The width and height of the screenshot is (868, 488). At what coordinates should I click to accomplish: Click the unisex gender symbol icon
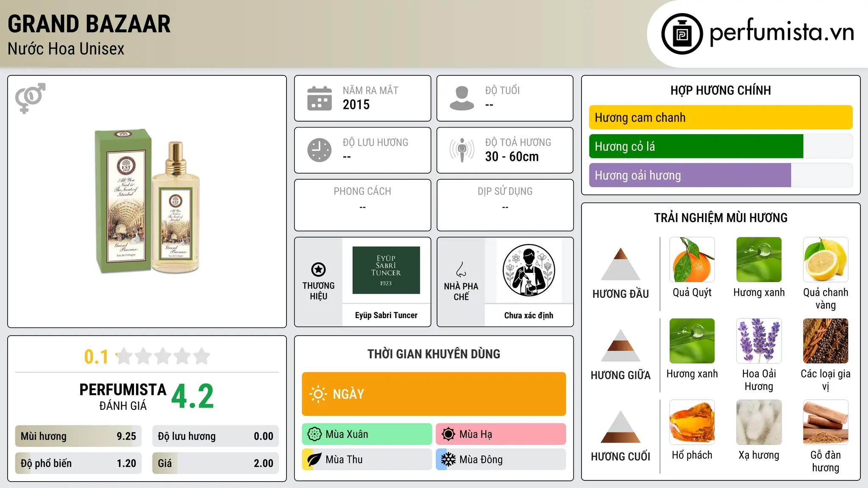pos(30,98)
